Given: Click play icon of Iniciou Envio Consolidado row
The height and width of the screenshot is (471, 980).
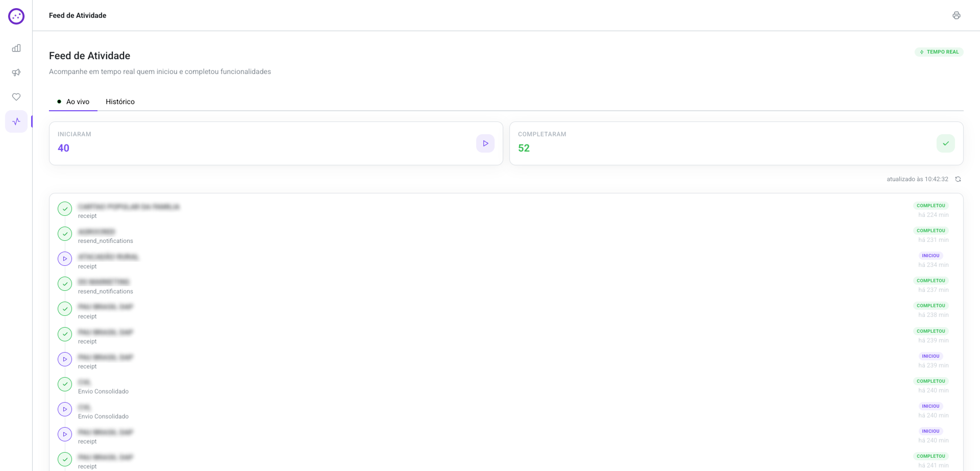Looking at the screenshot, I should pos(65,409).
